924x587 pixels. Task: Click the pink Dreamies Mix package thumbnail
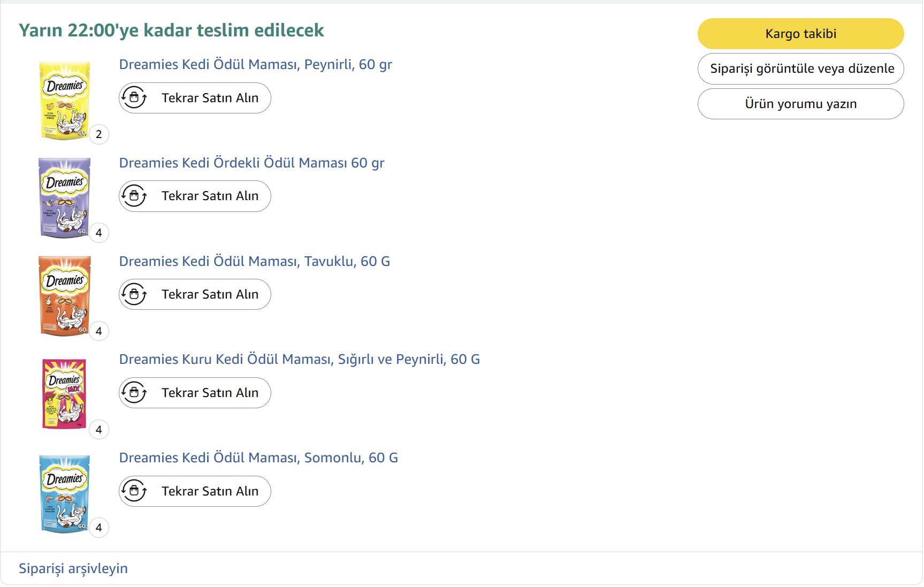(x=64, y=394)
